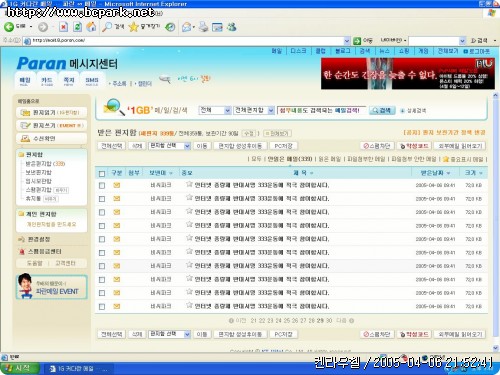Switch to the SMS tab

click(x=92, y=81)
